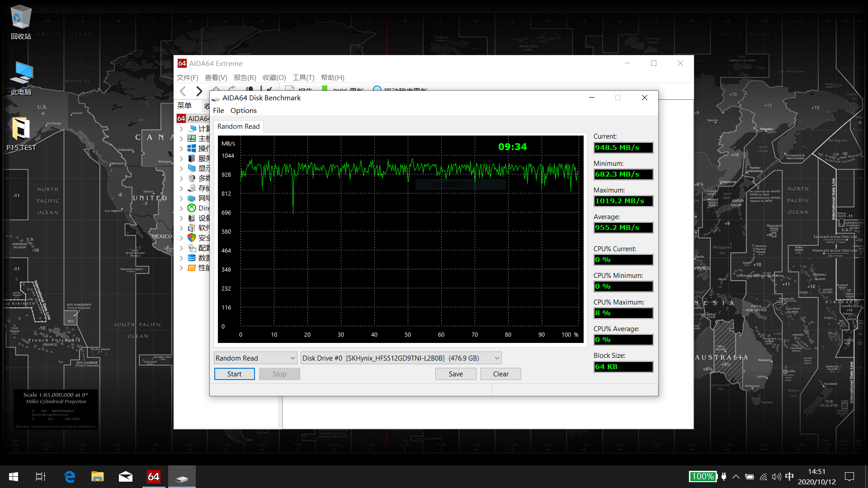Screen dimensions: 868x488
Task: Select the Benchmark (性能测试) tree icon
Action: coord(192,268)
